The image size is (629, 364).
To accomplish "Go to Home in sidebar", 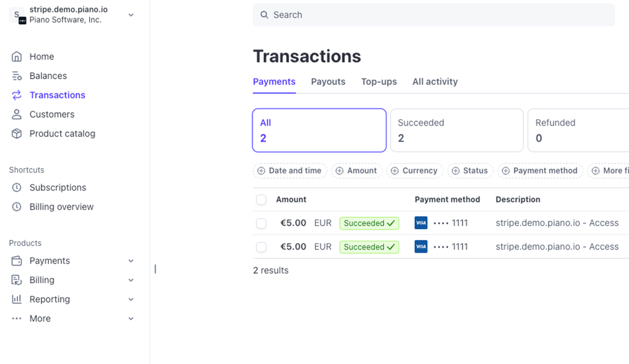I will point(41,56).
